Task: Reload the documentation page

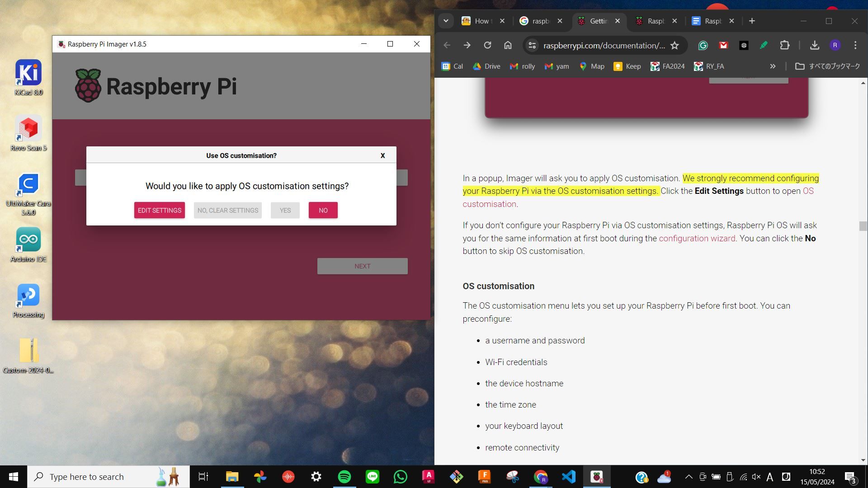Action: (x=487, y=45)
